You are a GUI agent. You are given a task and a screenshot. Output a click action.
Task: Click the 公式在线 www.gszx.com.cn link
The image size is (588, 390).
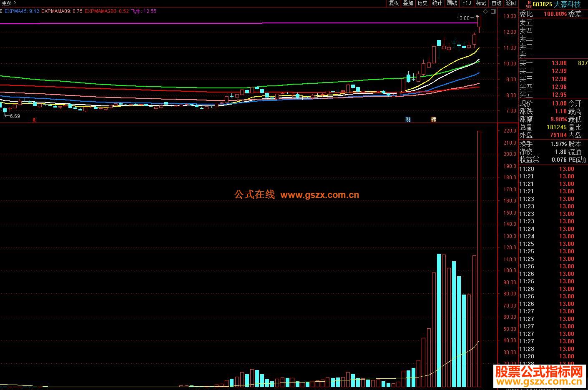[x=297, y=195]
